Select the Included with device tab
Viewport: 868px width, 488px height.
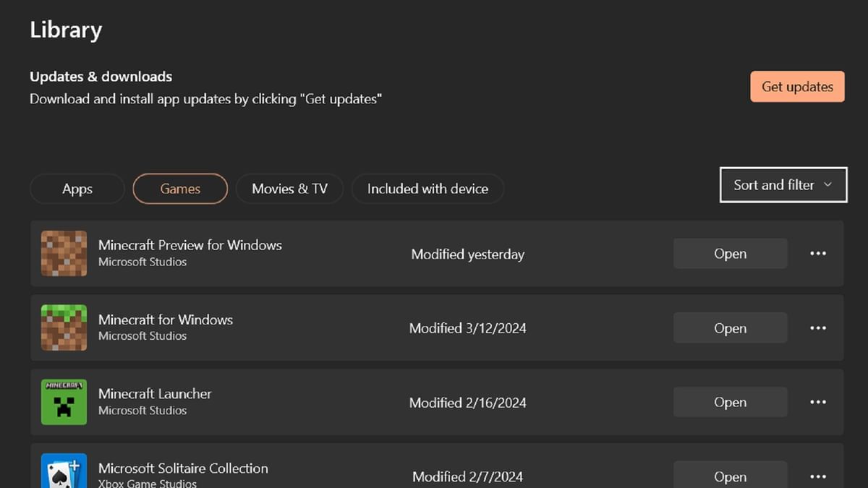(427, 189)
